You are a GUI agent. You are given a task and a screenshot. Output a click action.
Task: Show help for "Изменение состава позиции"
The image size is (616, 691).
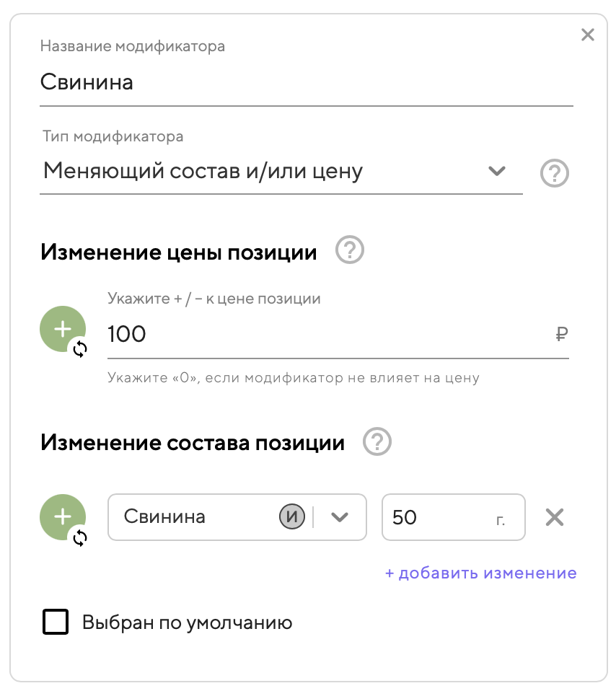377,441
